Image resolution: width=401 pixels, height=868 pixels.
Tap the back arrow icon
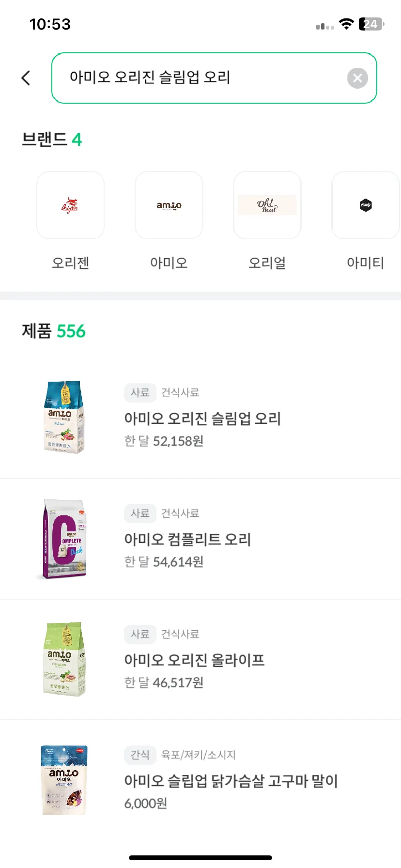pos(26,78)
